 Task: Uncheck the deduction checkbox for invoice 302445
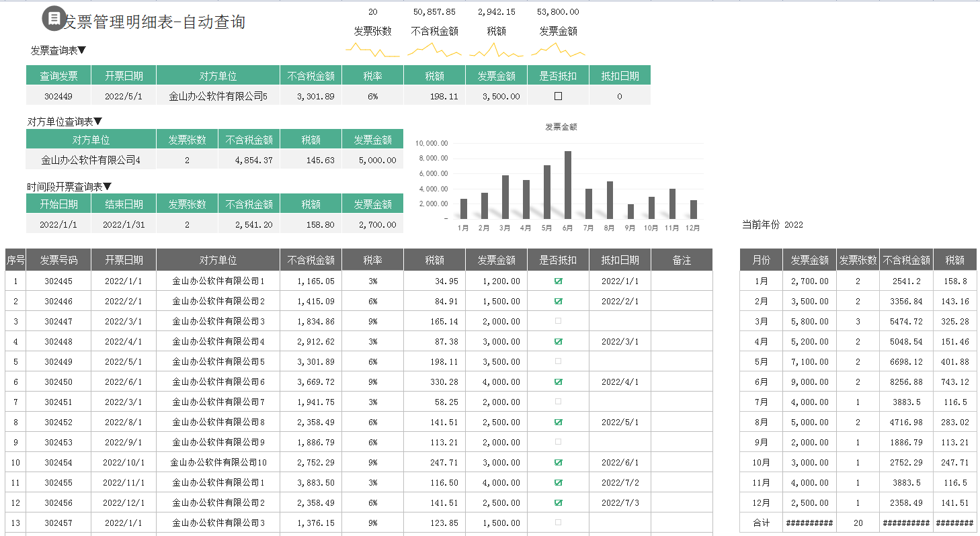pos(559,281)
